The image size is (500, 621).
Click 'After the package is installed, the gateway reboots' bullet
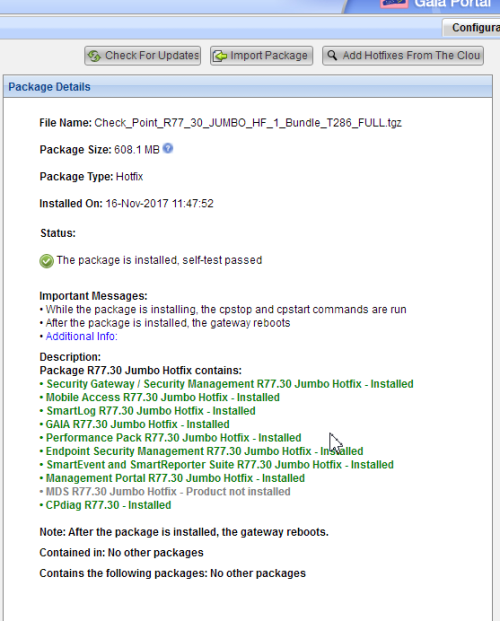pos(168,323)
